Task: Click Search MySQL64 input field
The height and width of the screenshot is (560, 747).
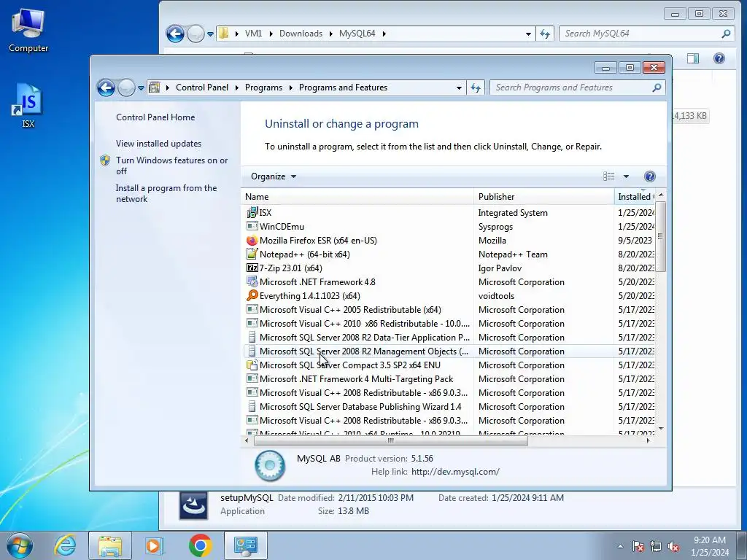Action: point(640,34)
